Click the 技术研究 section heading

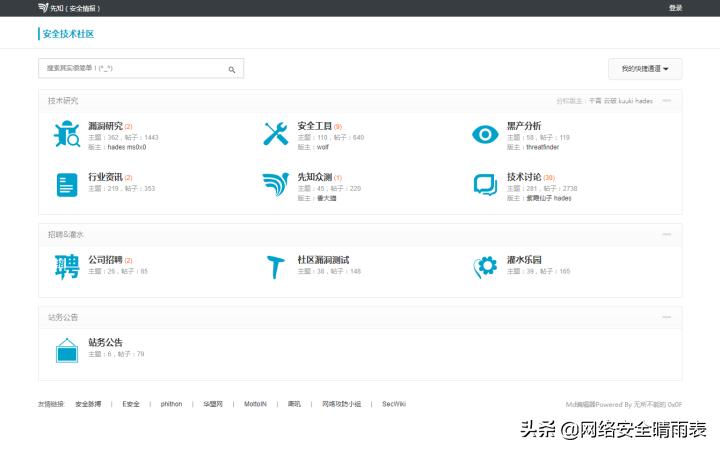coord(63,101)
